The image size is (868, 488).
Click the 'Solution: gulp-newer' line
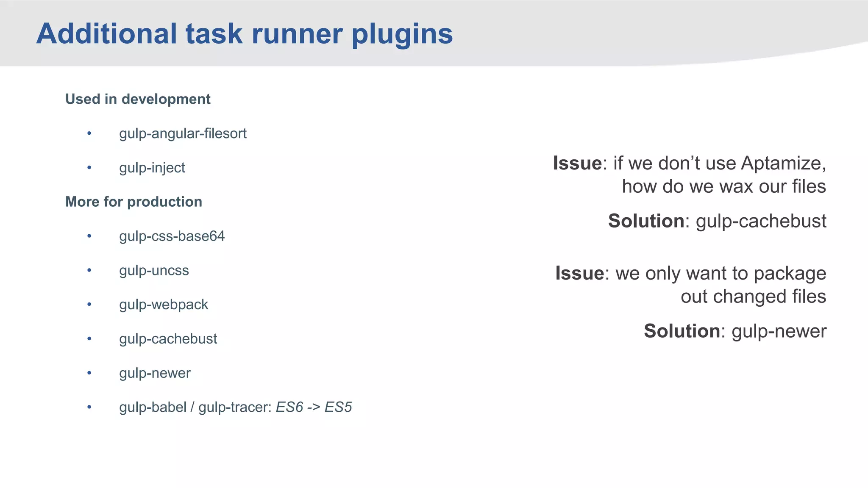pyautogui.click(x=735, y=332)
